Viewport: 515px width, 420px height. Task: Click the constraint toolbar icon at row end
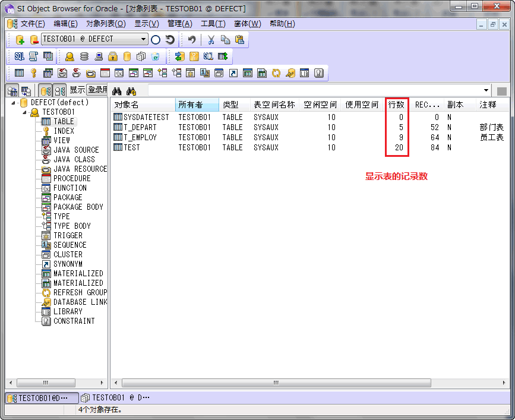[319, 73]
